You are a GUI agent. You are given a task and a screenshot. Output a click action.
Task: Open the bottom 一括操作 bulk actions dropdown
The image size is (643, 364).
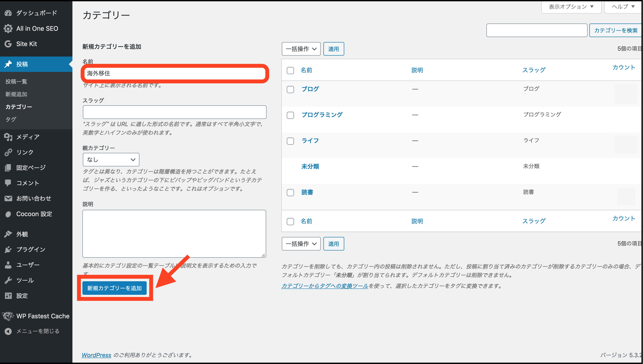(x=301, y=244)
